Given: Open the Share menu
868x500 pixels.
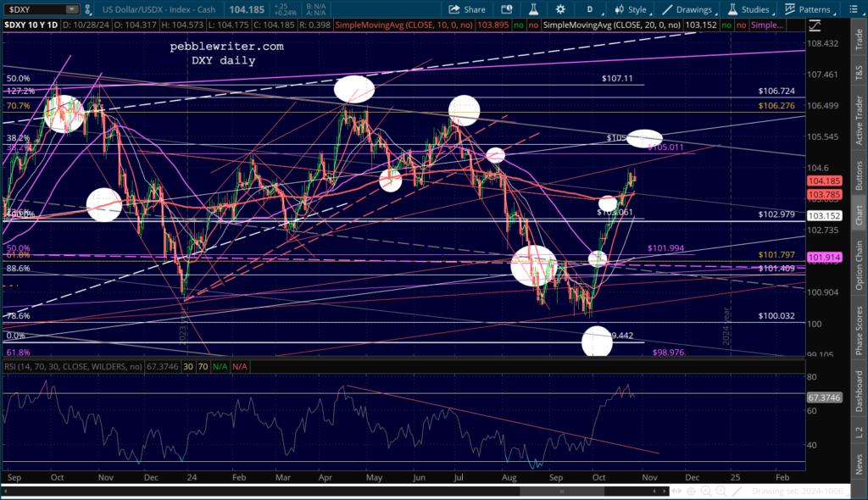Looking at the screenshot, I should click(467, 9).
